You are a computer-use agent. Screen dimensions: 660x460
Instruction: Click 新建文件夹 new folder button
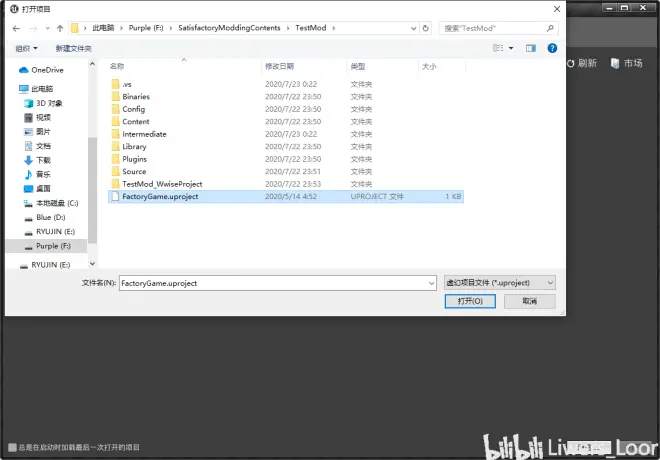[x=74, y=48]
